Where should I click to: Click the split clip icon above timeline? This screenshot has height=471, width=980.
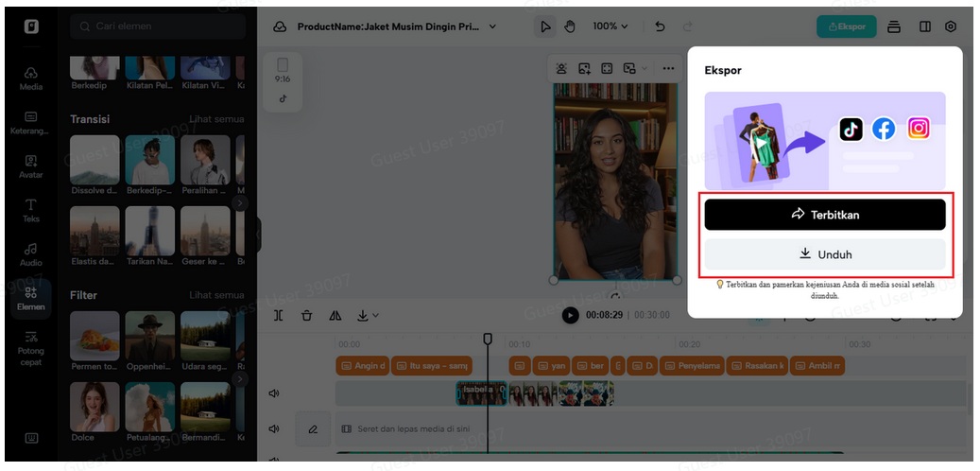[279, 316]
